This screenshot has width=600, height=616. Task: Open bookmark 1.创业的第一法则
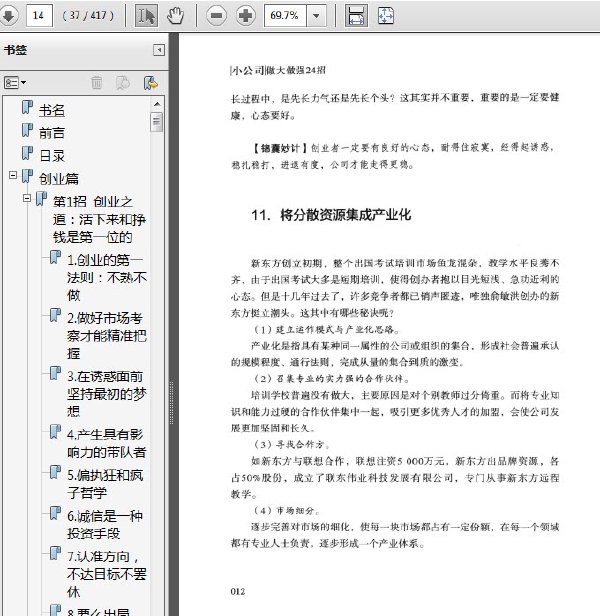tap(106, 277)
